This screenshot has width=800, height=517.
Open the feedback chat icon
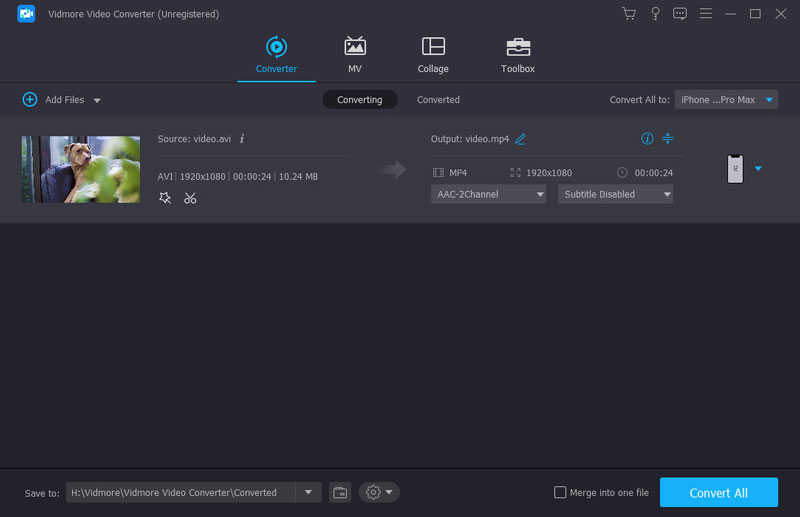(x=680, y=14)
